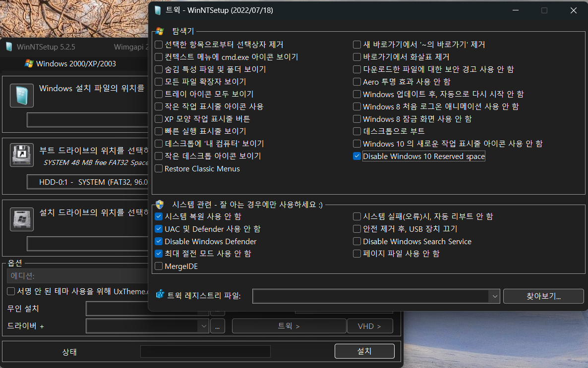Close the 트윅 tweak window
The height and width of the screenshot is (368, 588).
(x=574, y=10)
